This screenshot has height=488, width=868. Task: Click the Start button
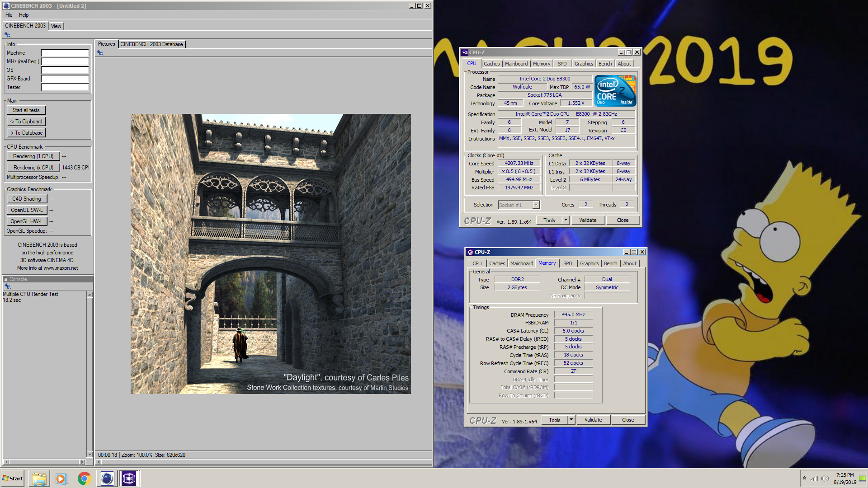pos(13,479)
